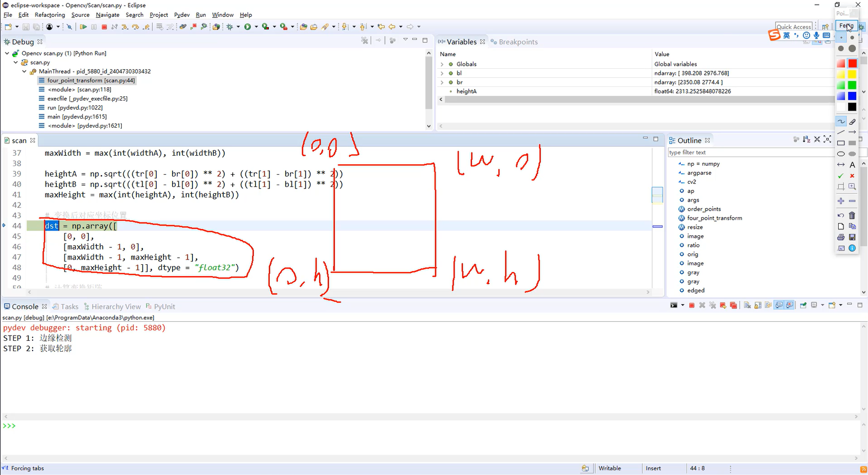Switch to the Hierarchy View tab
Screen dimensions: 868x475
point(112,307)
